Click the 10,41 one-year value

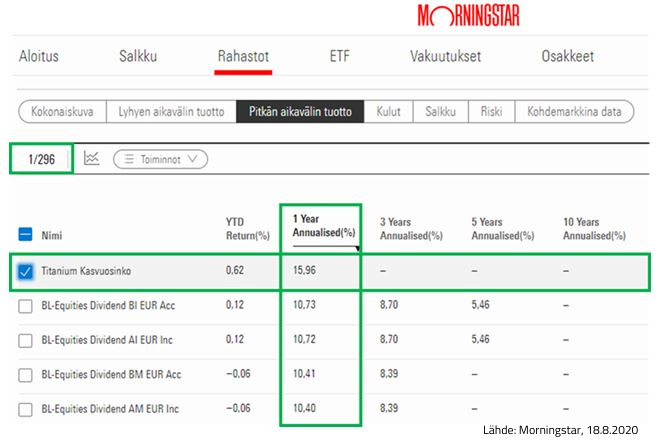tap(304, 373)
